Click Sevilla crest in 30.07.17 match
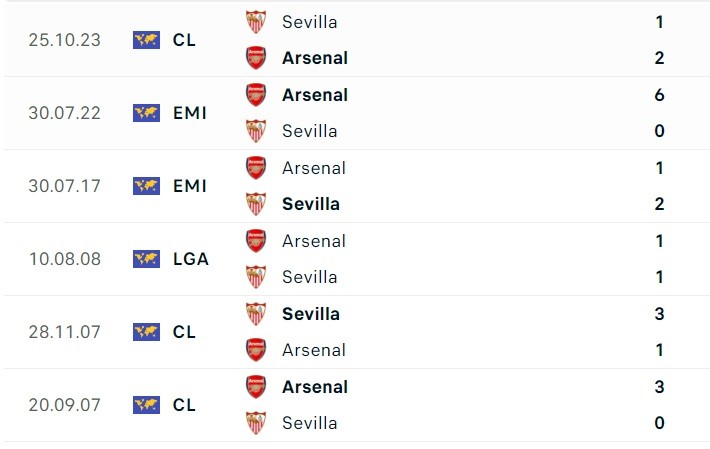This screenshot has width=710, height=449. tap(256, 204)
